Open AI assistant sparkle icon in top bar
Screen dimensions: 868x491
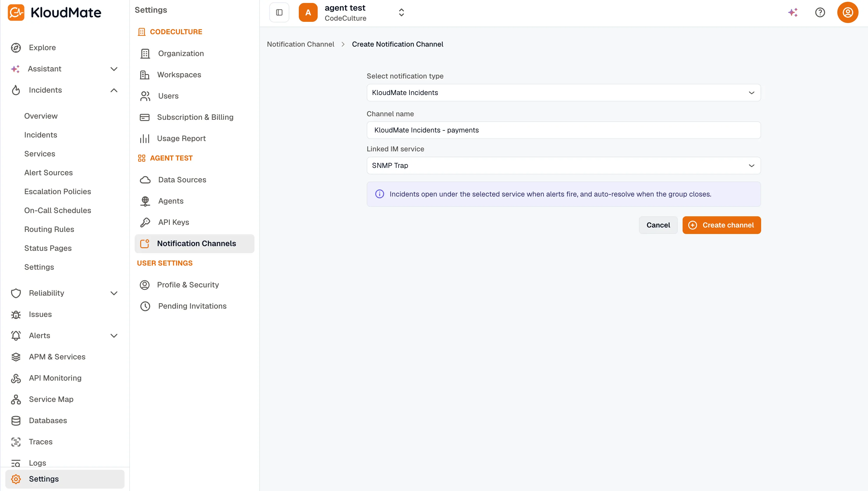click(793, 12)
